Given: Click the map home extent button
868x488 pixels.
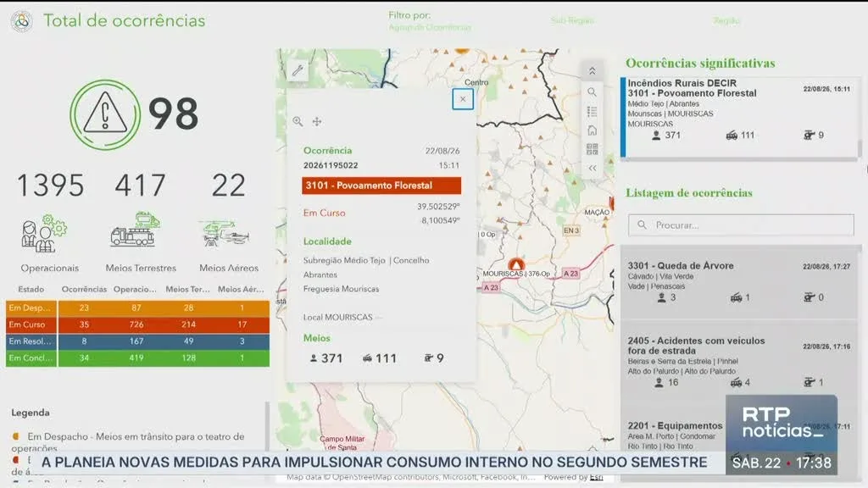Looking at the screenshot, I should tap(592, 130).
